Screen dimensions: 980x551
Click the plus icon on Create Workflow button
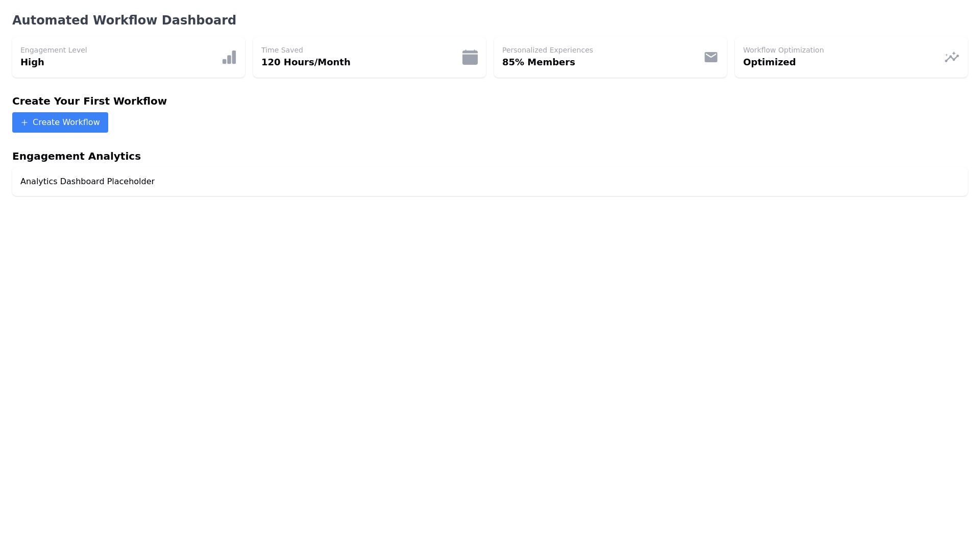point(24,122)
